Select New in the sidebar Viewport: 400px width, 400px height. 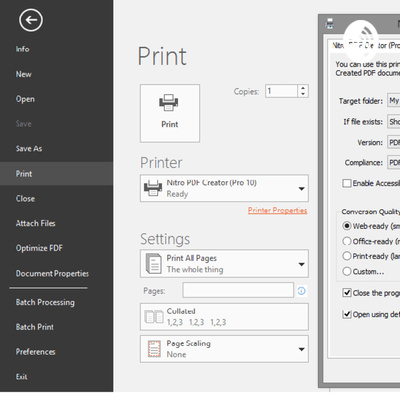click(x=23, y=74)
